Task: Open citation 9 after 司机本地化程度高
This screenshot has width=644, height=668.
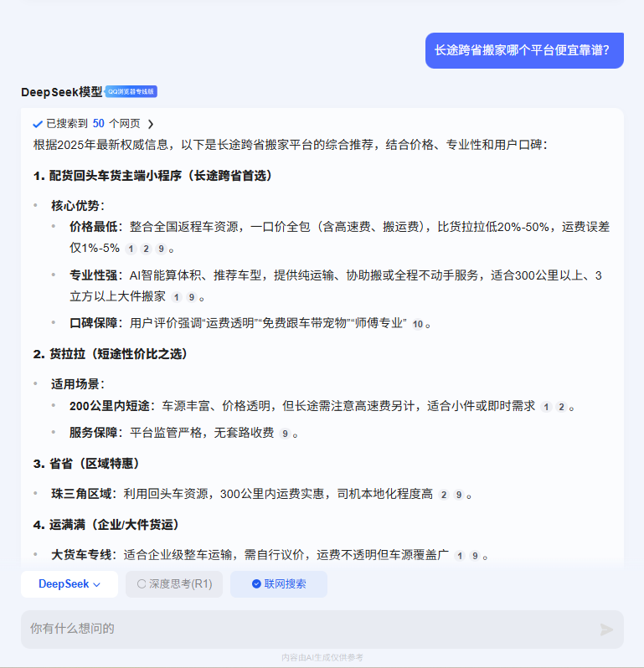Action: pyautogui.click(x=459, y=495)
